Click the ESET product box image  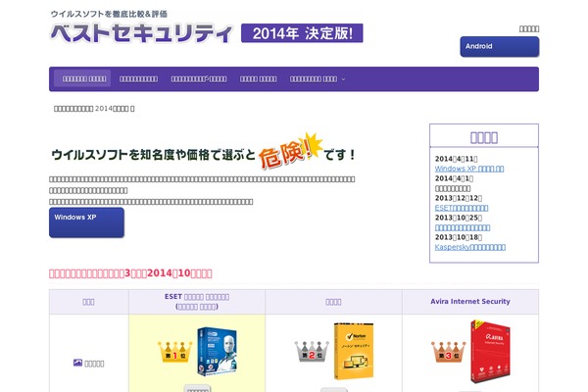tap(218, 352)
